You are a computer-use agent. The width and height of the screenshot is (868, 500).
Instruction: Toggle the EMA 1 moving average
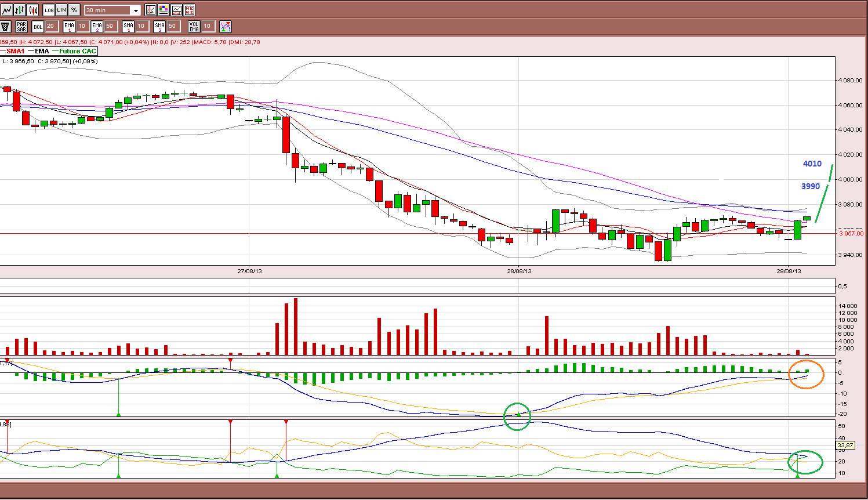pyautogui.click(x=69, y=26)
